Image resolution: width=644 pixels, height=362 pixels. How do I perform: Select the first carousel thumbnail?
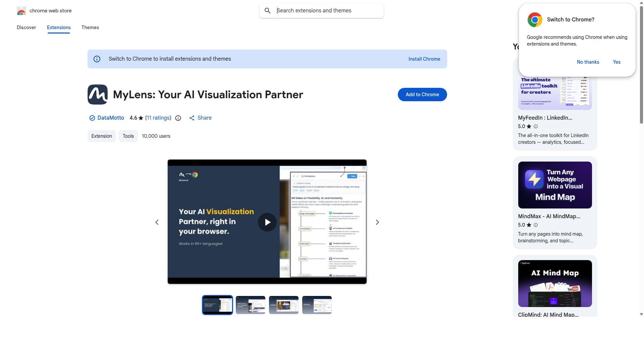[x=217, y=305]
